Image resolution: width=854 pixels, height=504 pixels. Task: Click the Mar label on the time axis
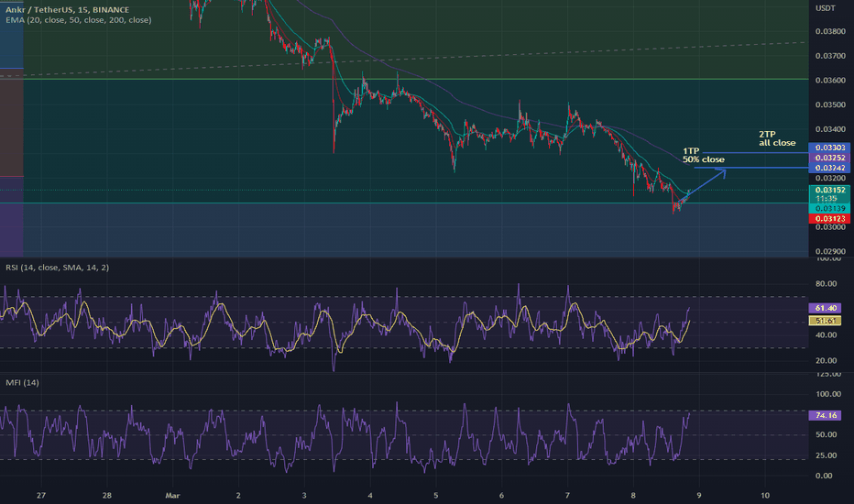point(172,495)
